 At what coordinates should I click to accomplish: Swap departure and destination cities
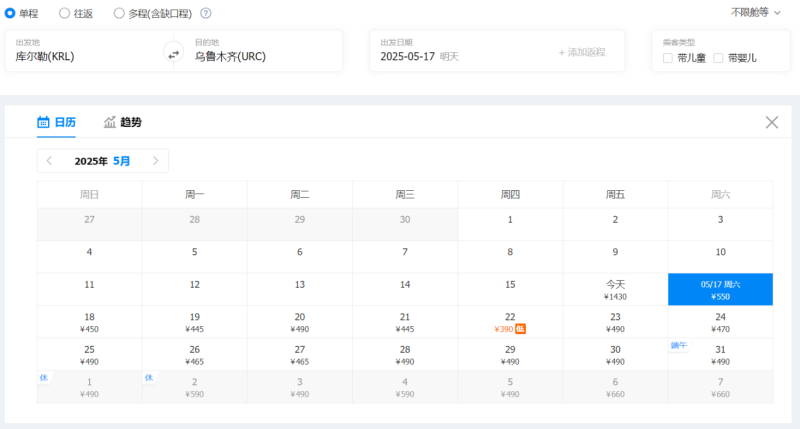click(173, 53)
